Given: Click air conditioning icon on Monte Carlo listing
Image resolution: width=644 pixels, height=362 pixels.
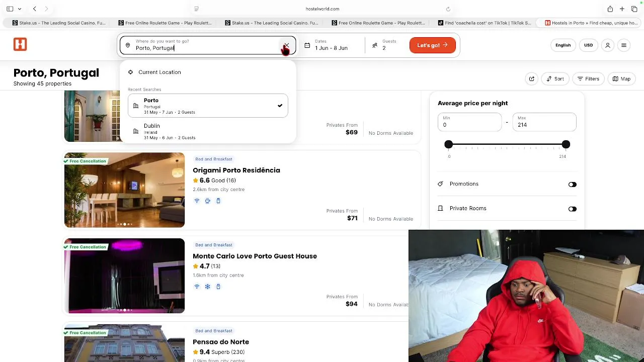Looking at the screenshot, I should tap(207, 287).
